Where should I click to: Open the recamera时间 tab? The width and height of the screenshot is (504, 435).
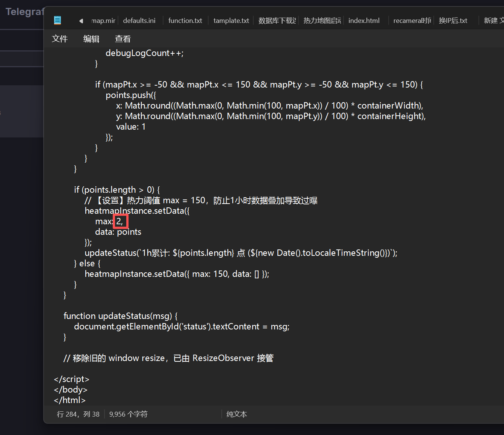tap(412, 21)
